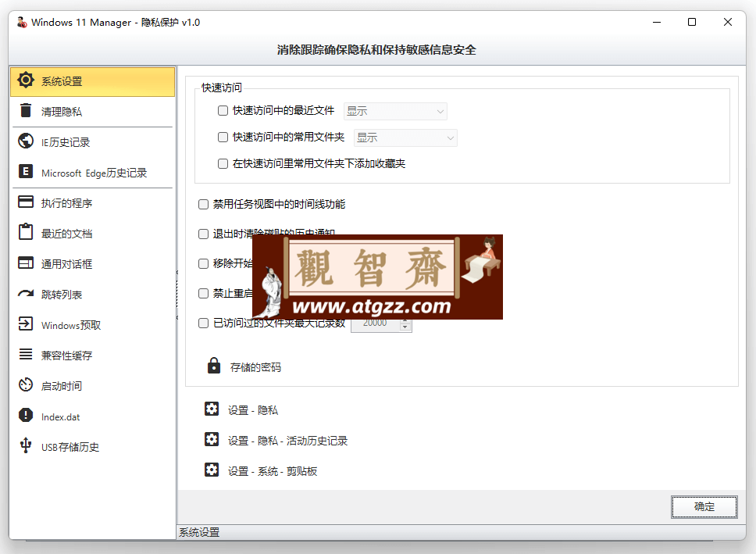Open 通用对话框 section
Viewport: 756px width, 554px height.
[x=93, y=263]
